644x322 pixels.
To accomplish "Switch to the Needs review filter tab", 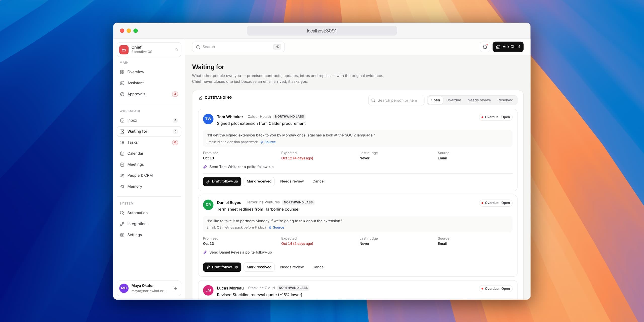I will (x=479, y=100).
